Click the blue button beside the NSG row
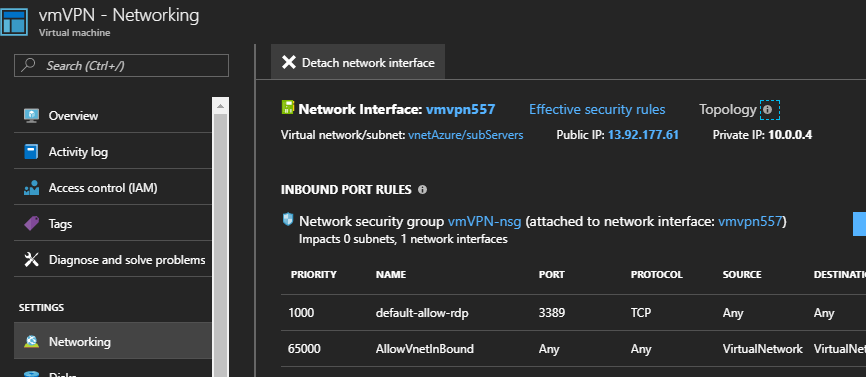The height and width of the screenshot is (377, 866). tap(859, 224)
